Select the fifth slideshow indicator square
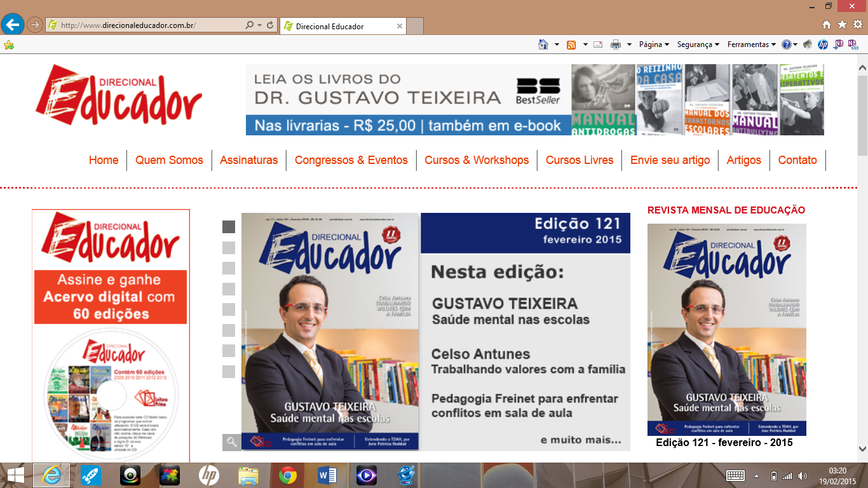This screenshot has height=488, width=868. [x=229, y=309]
